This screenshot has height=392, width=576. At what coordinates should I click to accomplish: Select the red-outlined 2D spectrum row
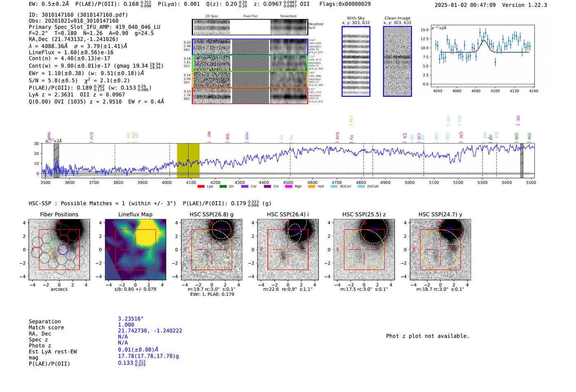[250, 95]
